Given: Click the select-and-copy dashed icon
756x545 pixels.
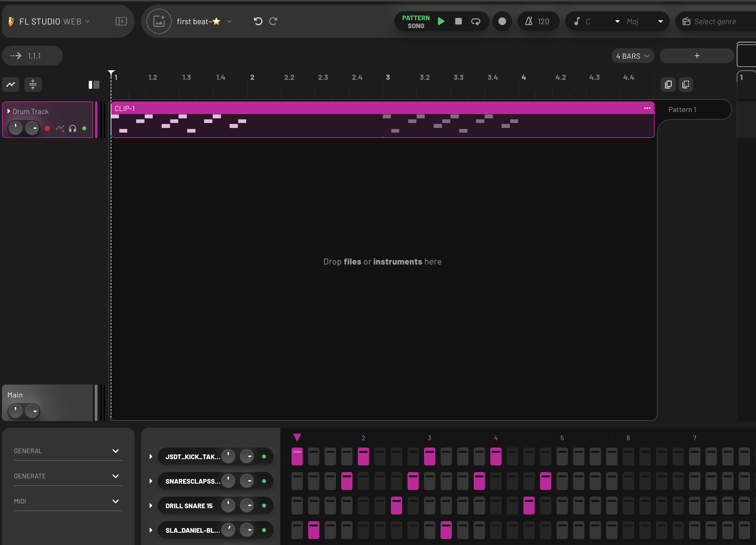Looking at the screenshot, I should (686, 85).
